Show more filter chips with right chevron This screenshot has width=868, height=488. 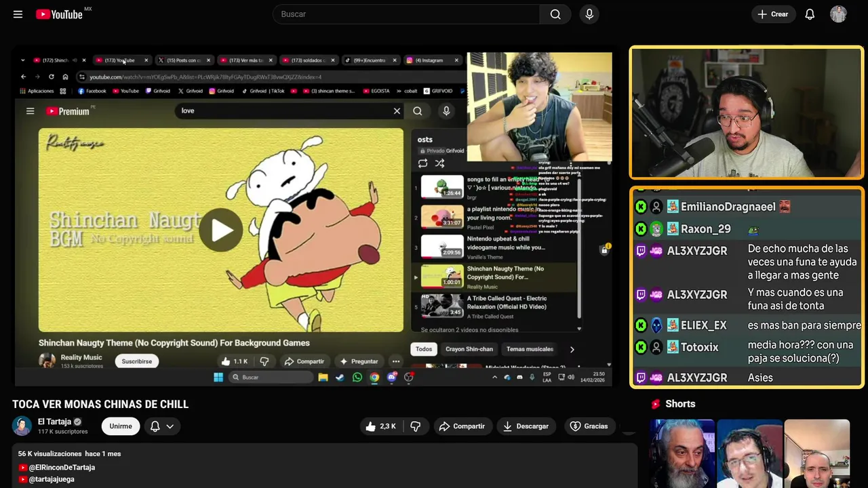tap(572, 350)
